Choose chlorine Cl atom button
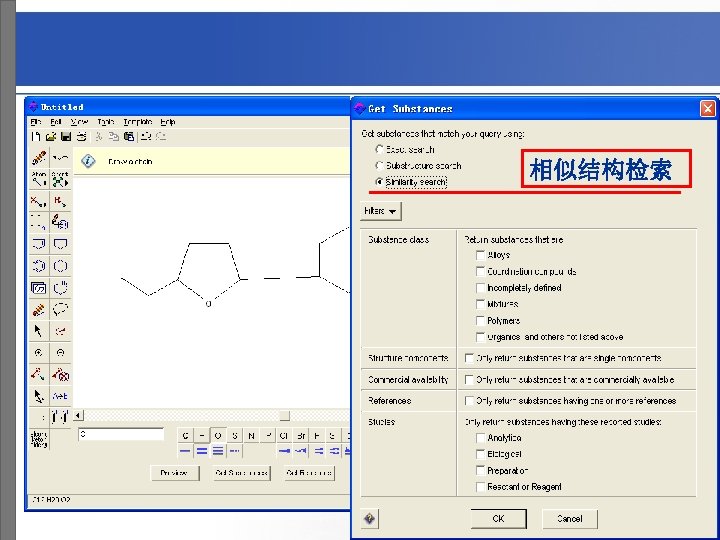720x540 pixels. 284,436
